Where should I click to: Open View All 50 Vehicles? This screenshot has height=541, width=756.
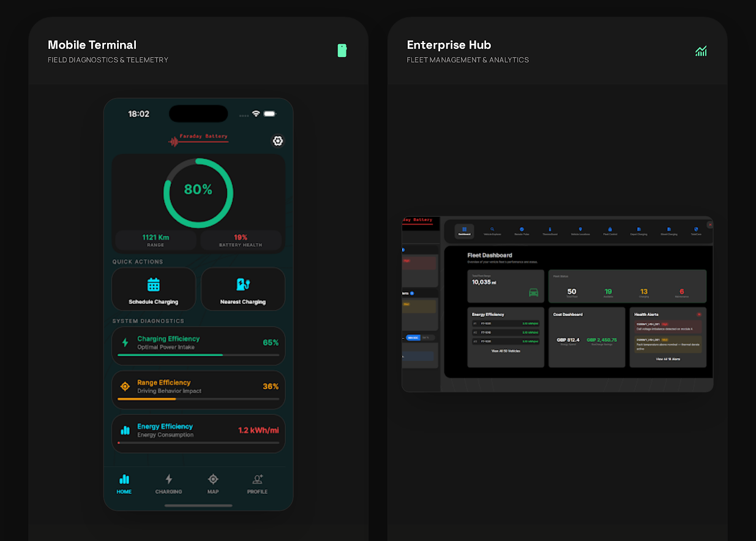(x=506, y=351)
